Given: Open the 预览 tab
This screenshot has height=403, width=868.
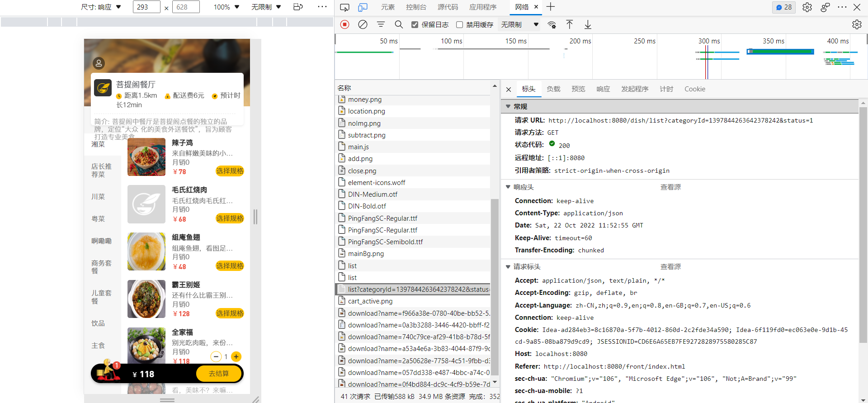Looking at the screenshot, I should click(578, 89).
